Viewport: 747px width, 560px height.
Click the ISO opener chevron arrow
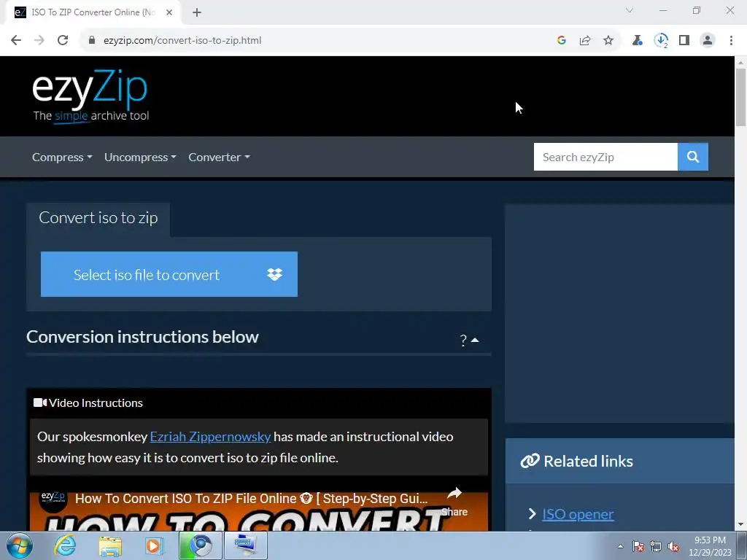[532, 514]
